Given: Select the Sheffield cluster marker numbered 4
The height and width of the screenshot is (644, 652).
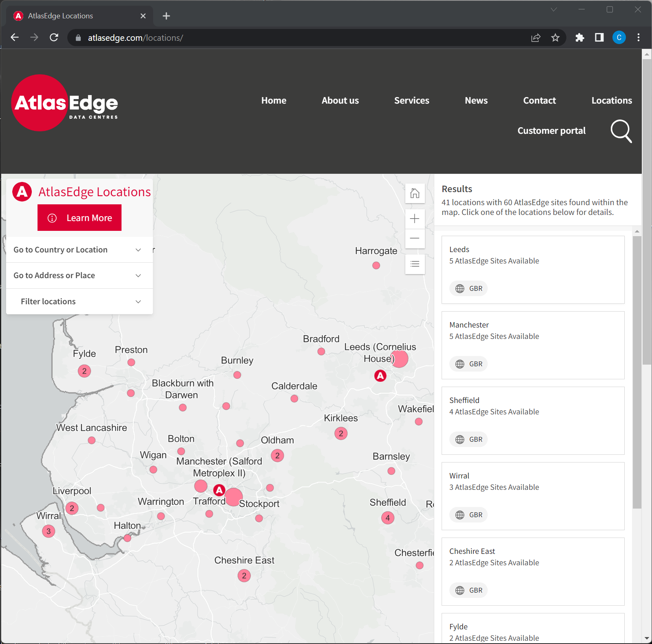Looking at the screenshot, I should point(388,518).
